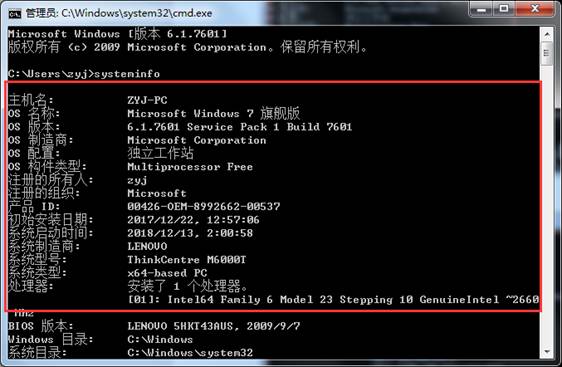
Task: Click the 版权所有 2009 Microsoft copyright line
Action: [x=187, y=47]
